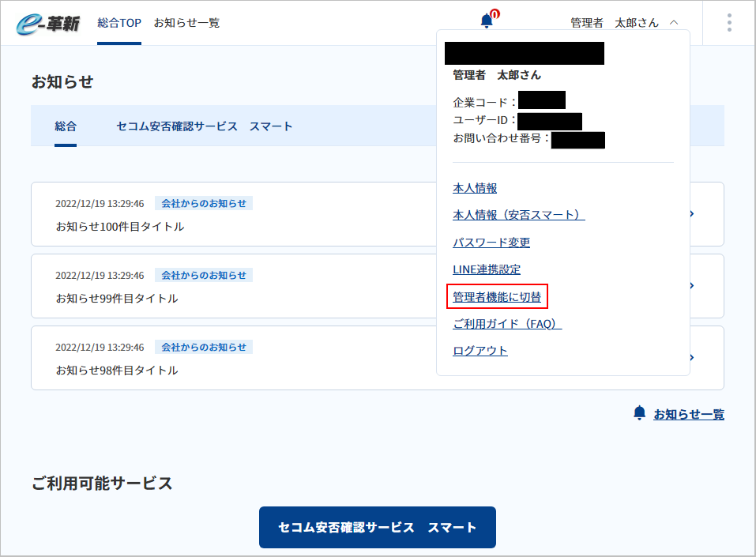
Task: Open 本人情報 link in user menu
Action: [x=475, y=188]
